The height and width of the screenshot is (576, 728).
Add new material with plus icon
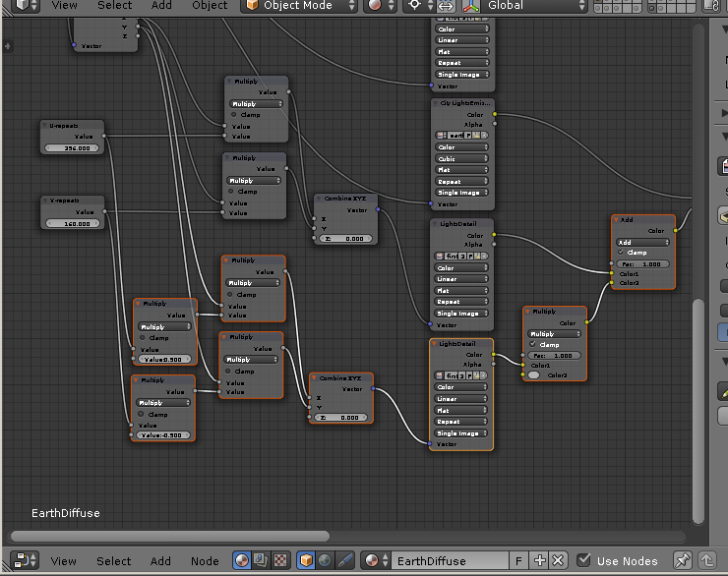pos(539,560)
